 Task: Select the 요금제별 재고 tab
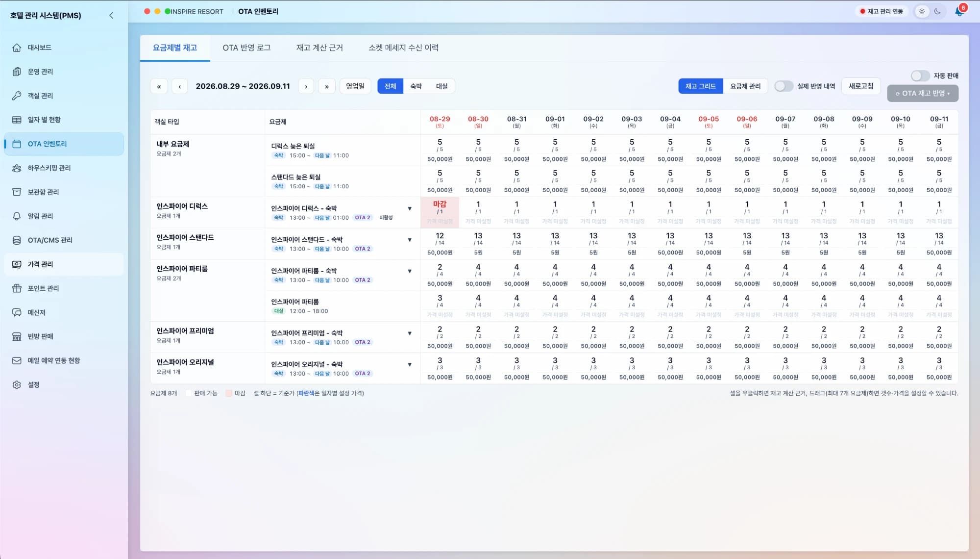click(175, 48)
